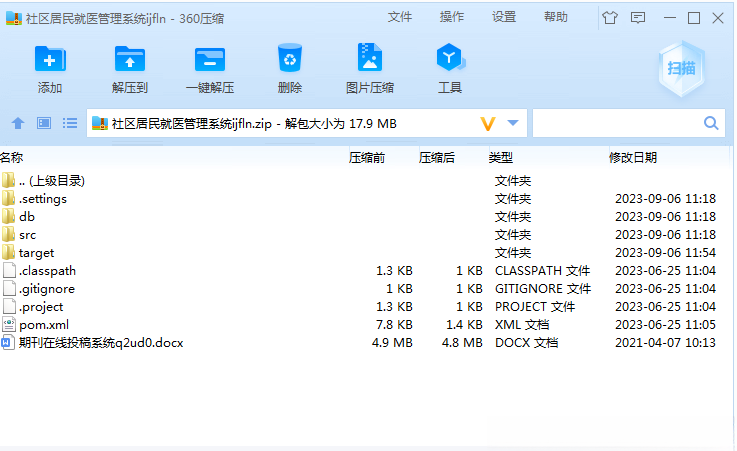Screen dimensions: 737x451
Task: Sort by the 压缩后 column header
Action: (x=437, y=157)
